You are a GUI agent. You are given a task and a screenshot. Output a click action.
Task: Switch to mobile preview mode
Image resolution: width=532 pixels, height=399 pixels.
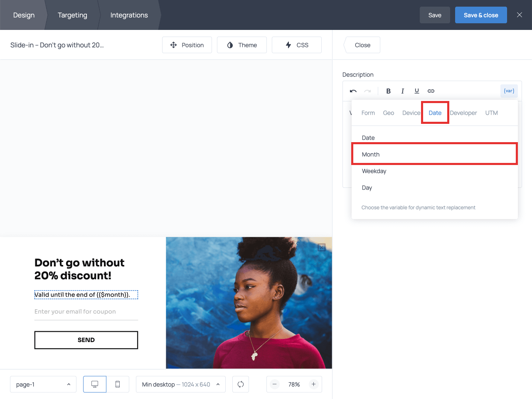(x=118, y=384)
